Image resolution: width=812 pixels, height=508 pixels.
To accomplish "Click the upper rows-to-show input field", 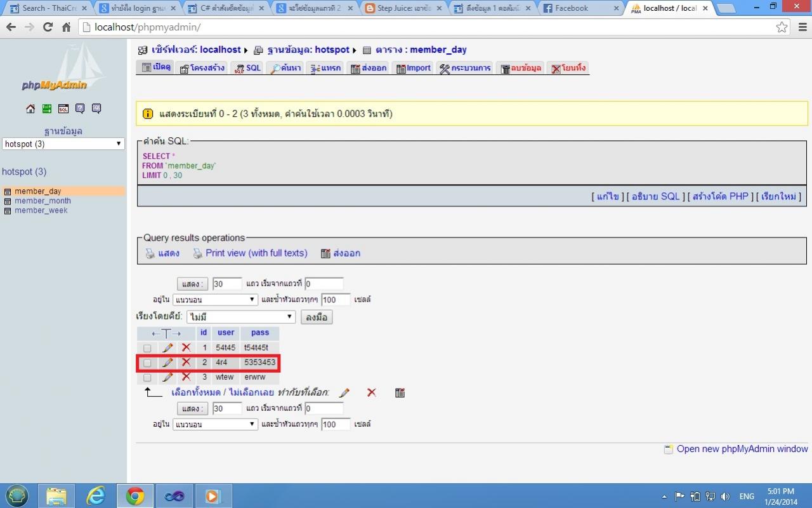I will pyautogui.click(x=227, y=284).
